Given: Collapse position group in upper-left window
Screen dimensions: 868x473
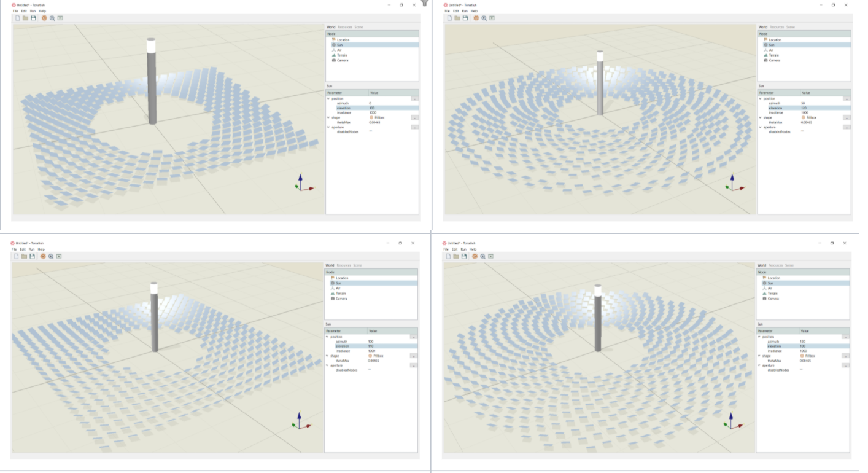Looking at the screenshot, I should click(328, 98).
